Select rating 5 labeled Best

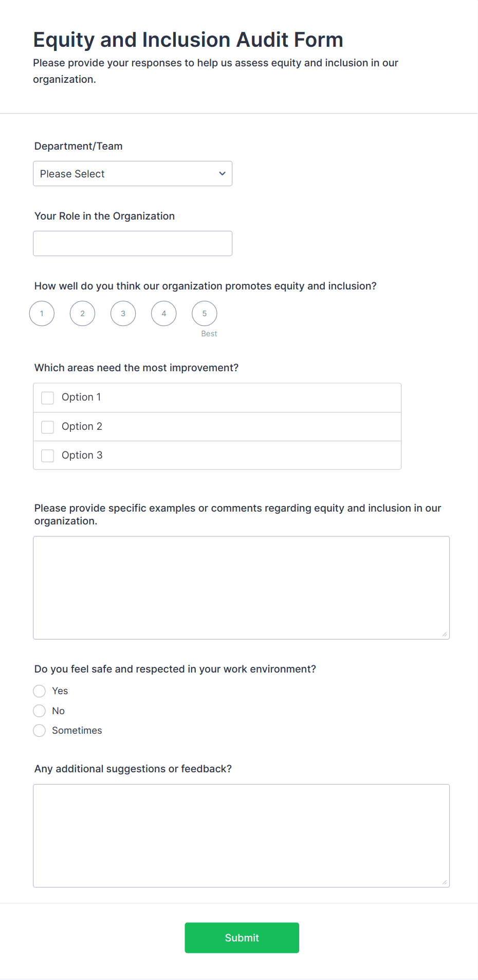point(204,314)
